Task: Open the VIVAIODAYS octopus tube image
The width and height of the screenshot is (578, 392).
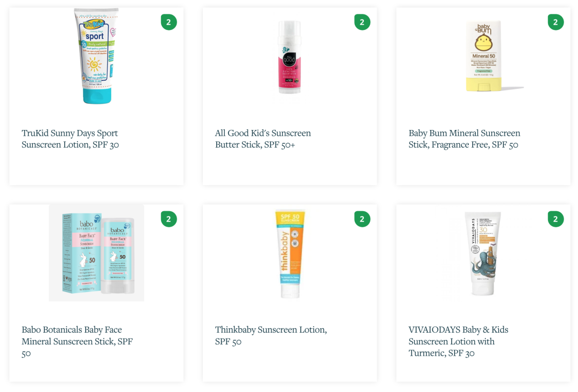Action: click(x=483, y=253)
